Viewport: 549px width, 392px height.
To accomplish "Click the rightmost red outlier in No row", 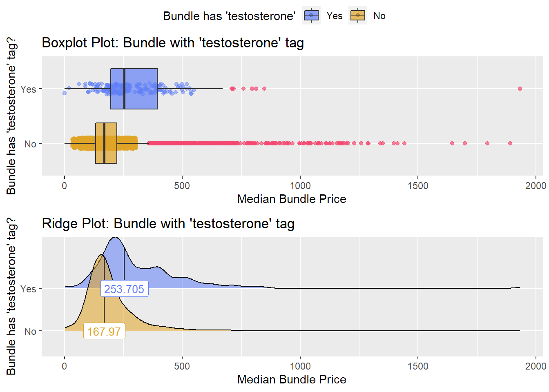I will [510, 143].
